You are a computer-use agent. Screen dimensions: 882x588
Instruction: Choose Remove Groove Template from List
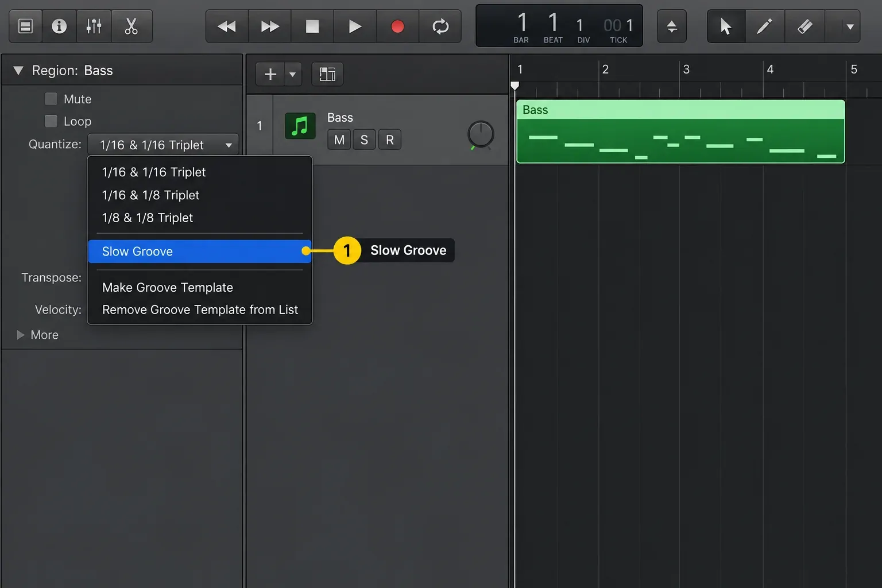[x=200, y=310]
